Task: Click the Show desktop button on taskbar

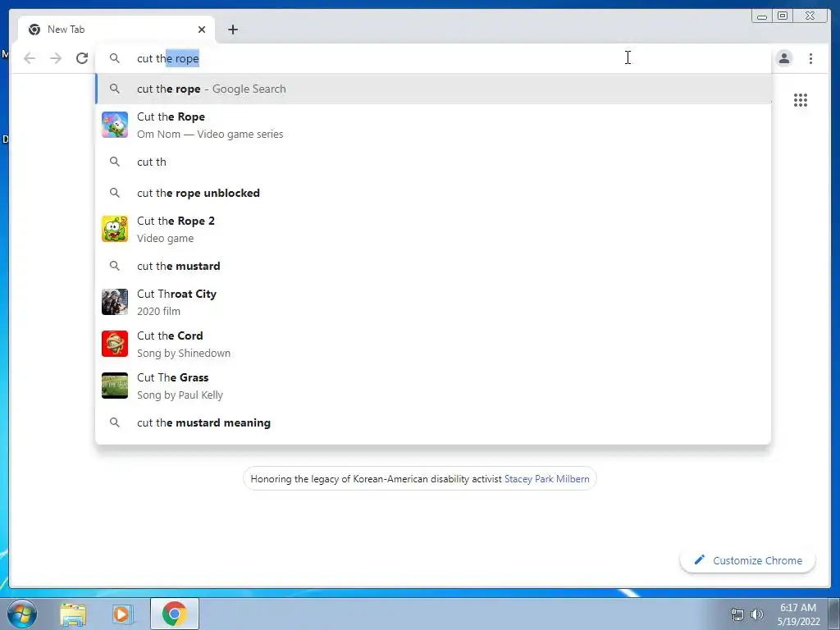Action: [833, 614]
